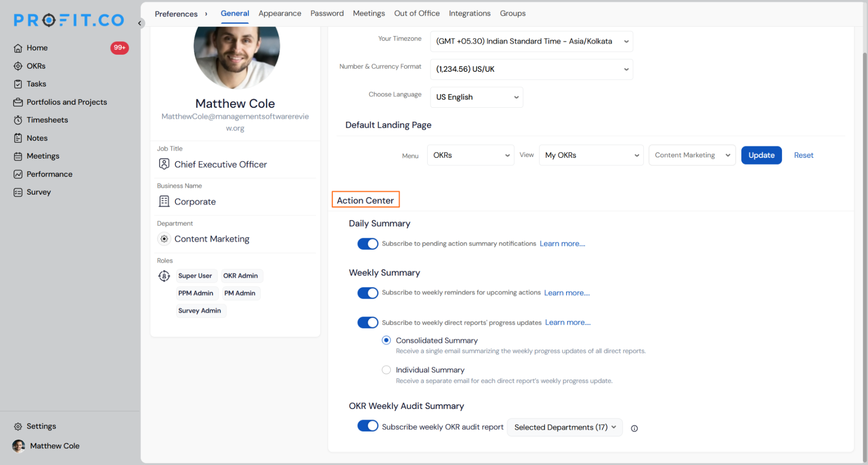Click the info icon beside Selected Departments
The width and height of the screenshot is (868, 465).
pos(634,428)
